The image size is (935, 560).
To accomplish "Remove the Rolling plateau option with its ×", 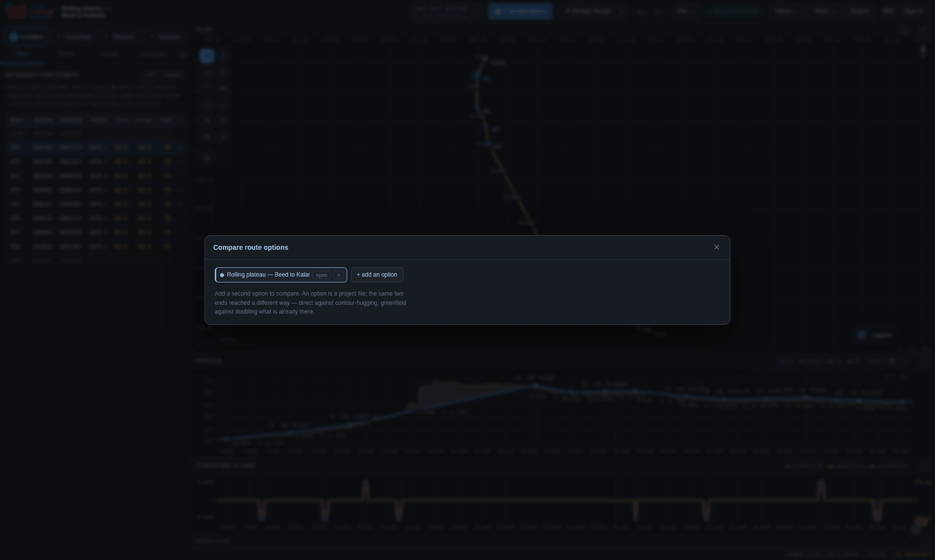I will pyautogui.click(x=338, y=275).
